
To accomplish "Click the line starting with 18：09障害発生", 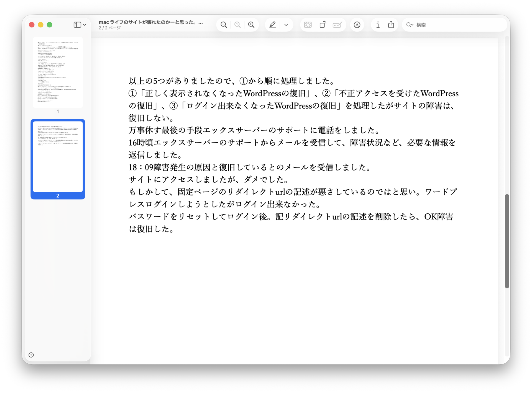I will (x=250, y=167).
